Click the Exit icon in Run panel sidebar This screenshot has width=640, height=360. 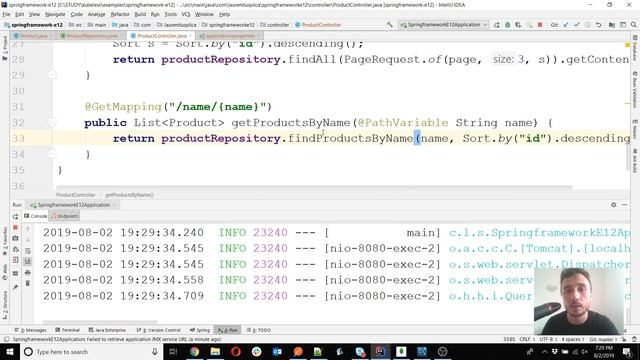click(16, 260)
